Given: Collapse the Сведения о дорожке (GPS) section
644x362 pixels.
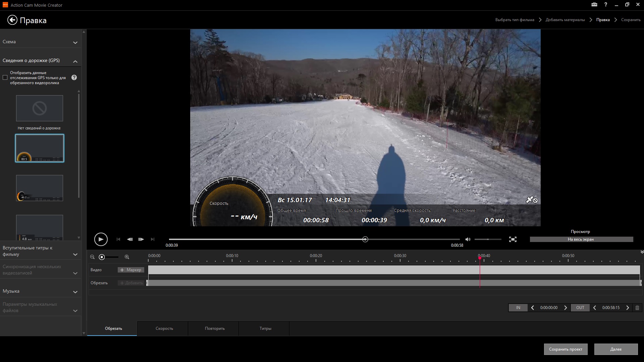Looking at the screenshot, I should [x=41, y=61].
